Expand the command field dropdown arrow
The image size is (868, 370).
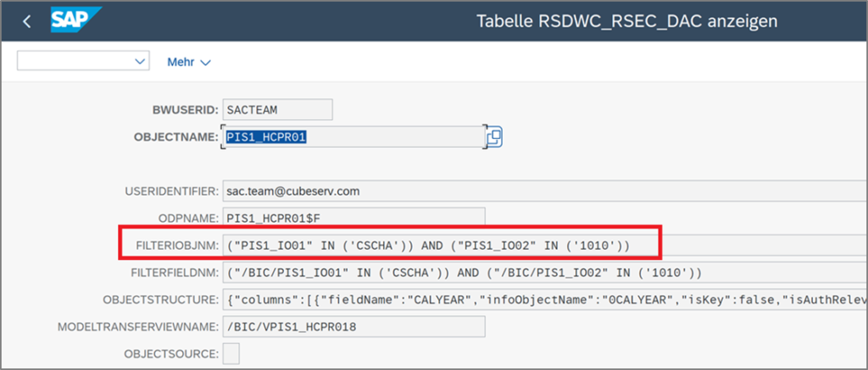140,62
